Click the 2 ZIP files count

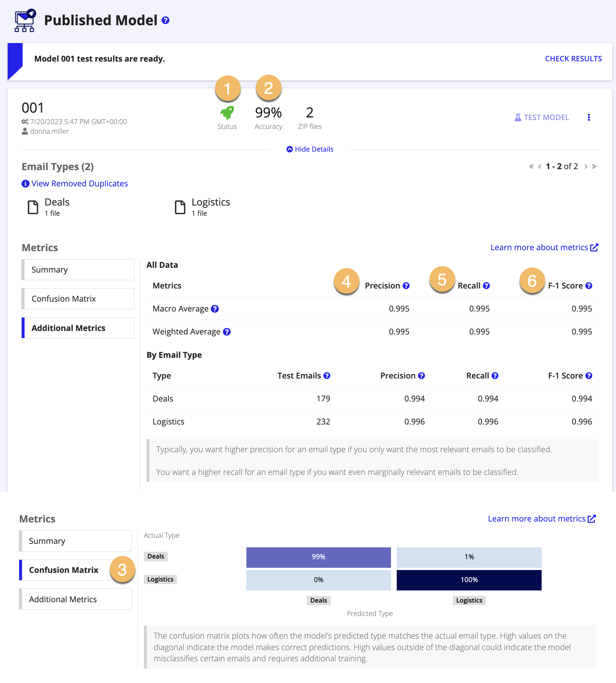click(x=310, y=113)
